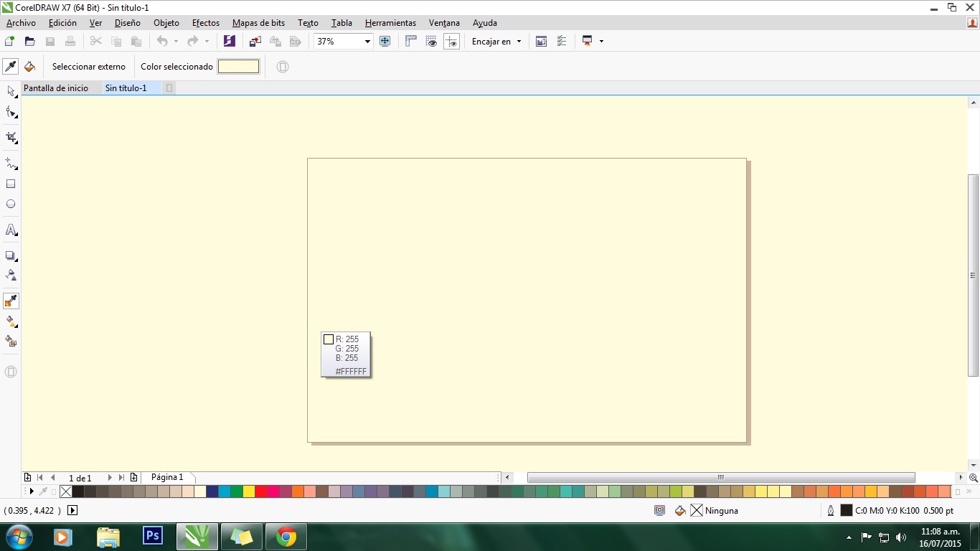Select the Crop tool
Viewport: 980px width, 551px height.
click(x=11, y=137)
